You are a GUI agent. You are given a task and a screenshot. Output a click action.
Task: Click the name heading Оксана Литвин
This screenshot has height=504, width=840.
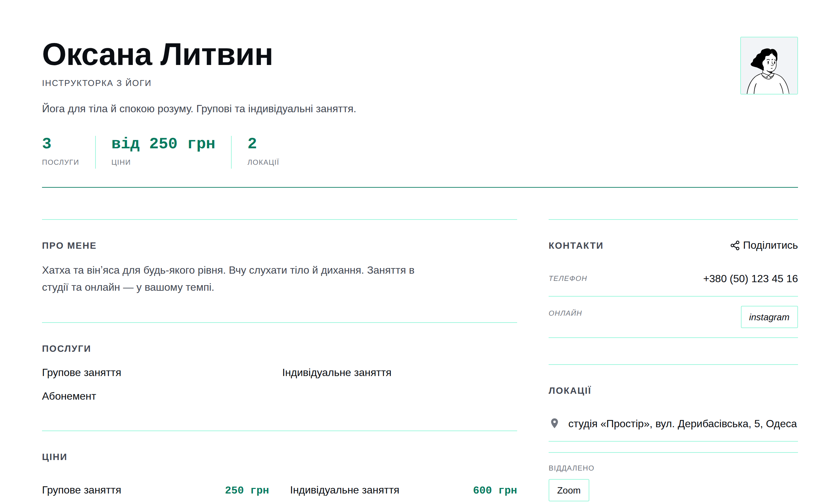pos(157,54)
